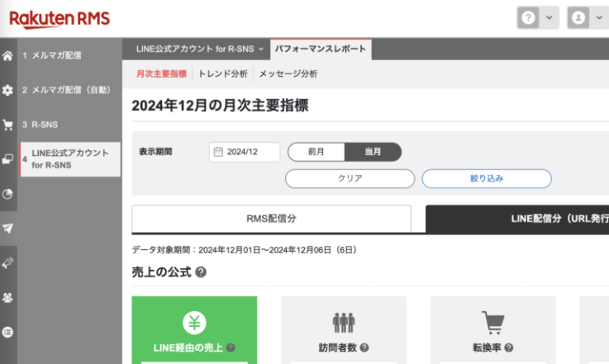Screen dimensions: 609x364
Task: Open 月次主要指標 sub-tab
Action: (162, 73)
